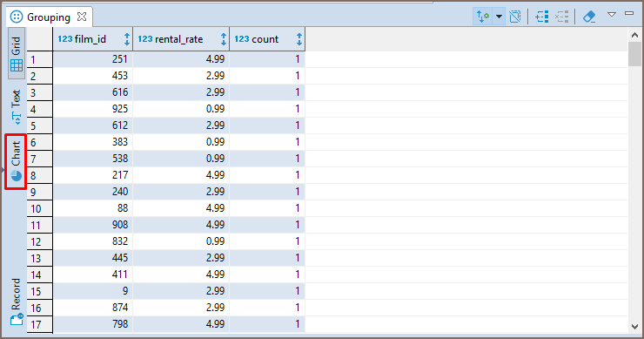
Task: Click the show duplicates only icon
Action: coord(515,17)
